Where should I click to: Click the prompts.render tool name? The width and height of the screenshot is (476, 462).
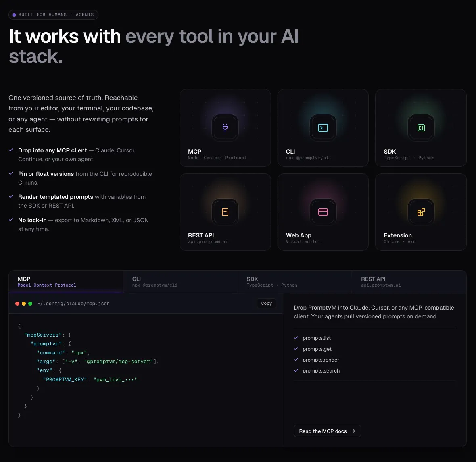point(321,360)
